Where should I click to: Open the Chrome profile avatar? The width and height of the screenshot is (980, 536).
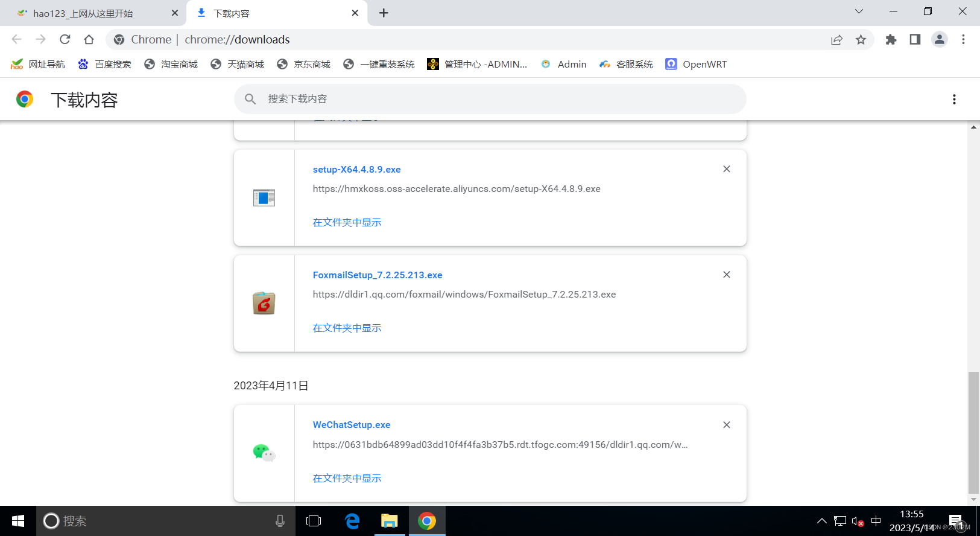click(939, 39)
